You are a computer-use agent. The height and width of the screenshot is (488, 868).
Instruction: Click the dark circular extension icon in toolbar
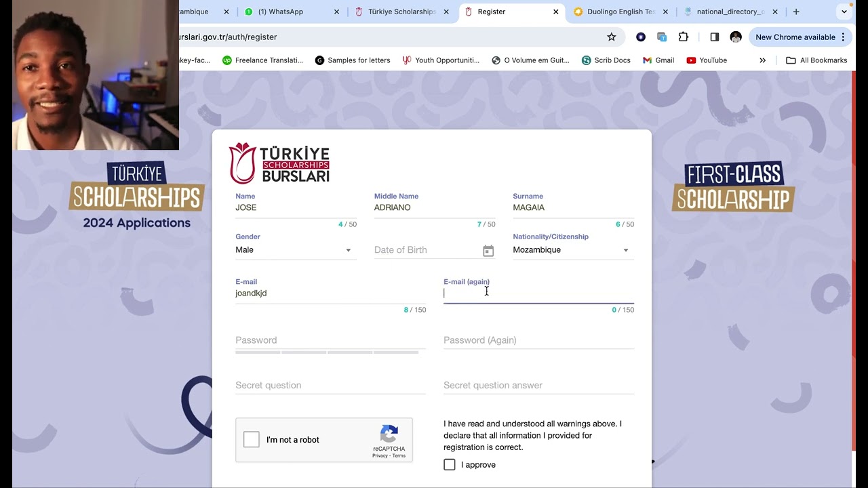641,37
